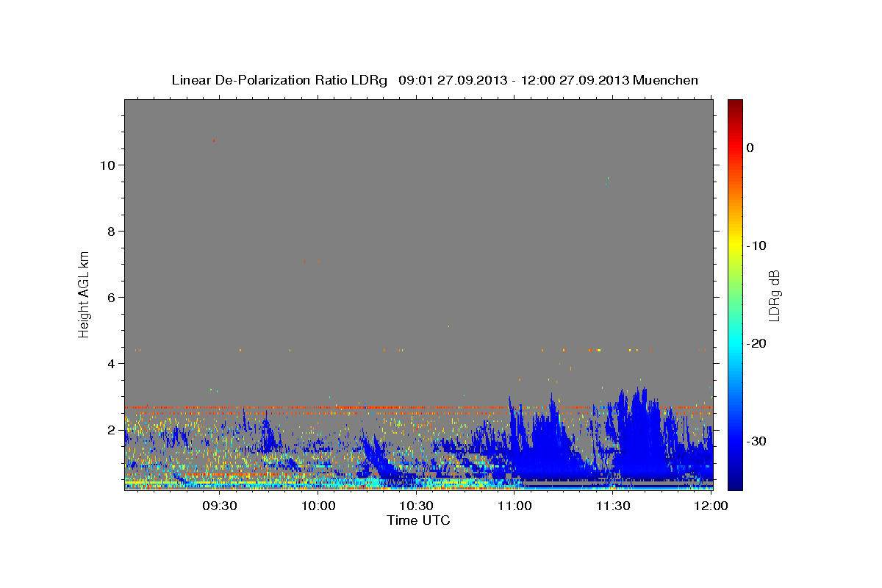882x588 pixels.
Task: Click the colorbar value -20
Action: pos(756,343)
